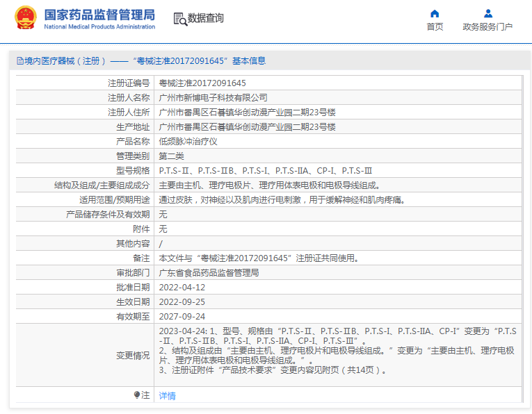Viewport: 532px width, 414px height.
Task: Go to 首页 via house icon
Action: [x=435, y=14]
